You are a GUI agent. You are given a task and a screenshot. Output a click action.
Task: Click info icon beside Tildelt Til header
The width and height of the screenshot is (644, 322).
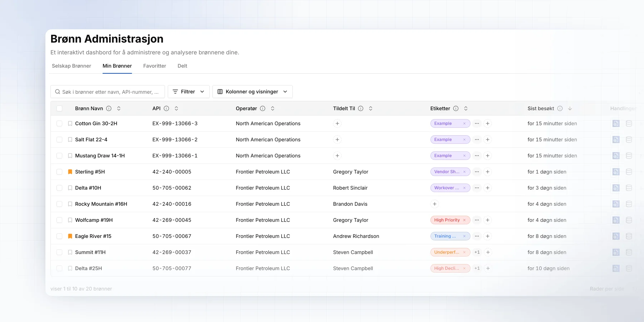tap(361, 108)
